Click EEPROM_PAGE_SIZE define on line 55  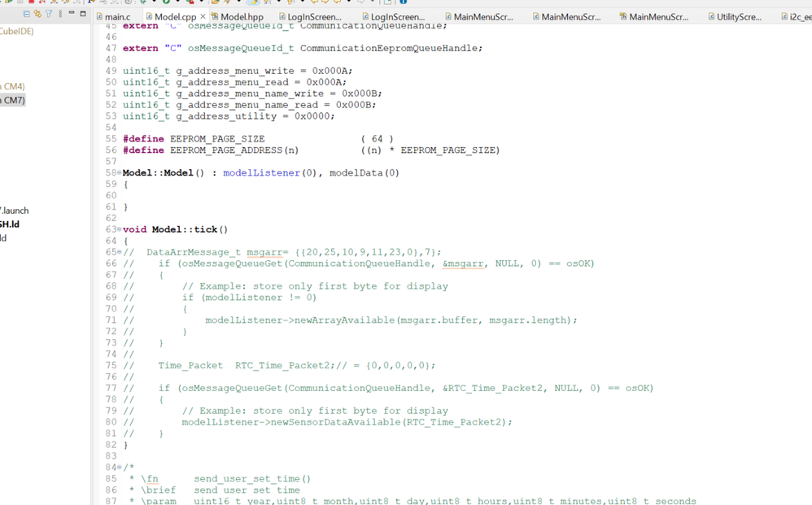[x=217, y=139]
